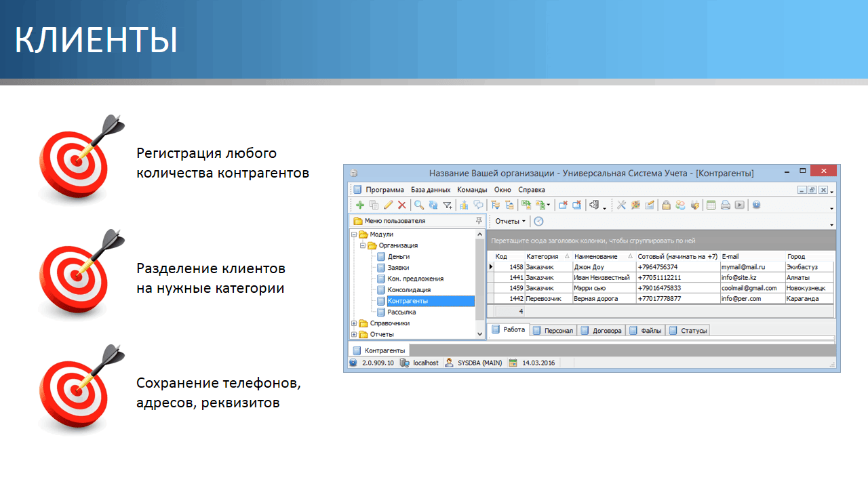The height and width of the screenshot is (488, 868).
Task: Switch to the Договора tab
Action: point(601,331)
